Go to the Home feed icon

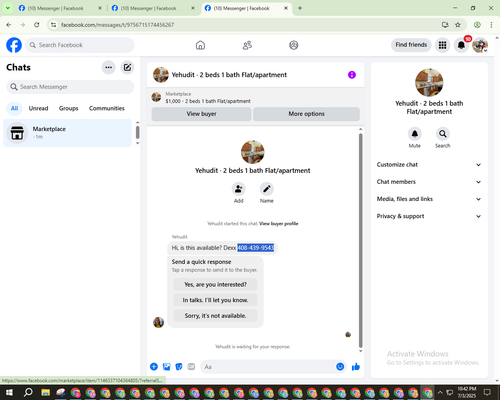click(200, 45)
